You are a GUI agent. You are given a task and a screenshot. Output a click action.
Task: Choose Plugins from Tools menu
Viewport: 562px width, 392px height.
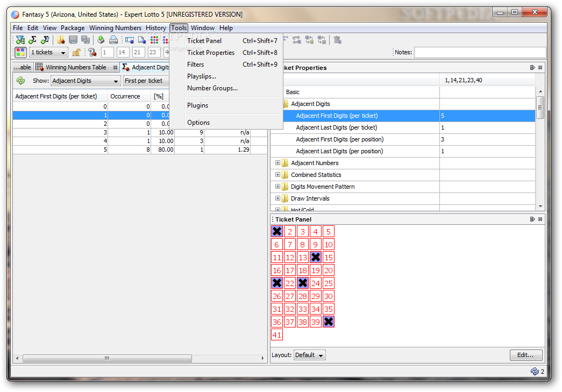[x=233, y=105]
